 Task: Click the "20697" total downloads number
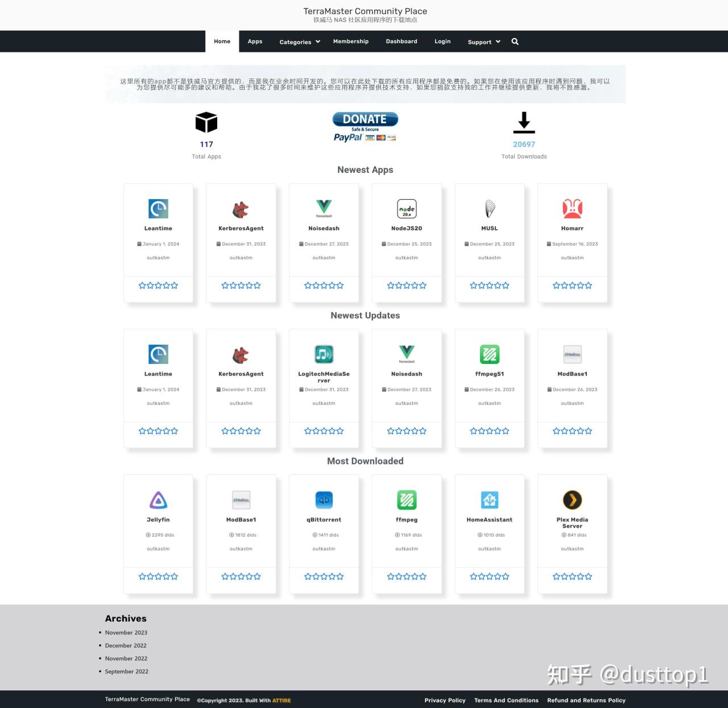pyautogui.click(x=524, y=144)
